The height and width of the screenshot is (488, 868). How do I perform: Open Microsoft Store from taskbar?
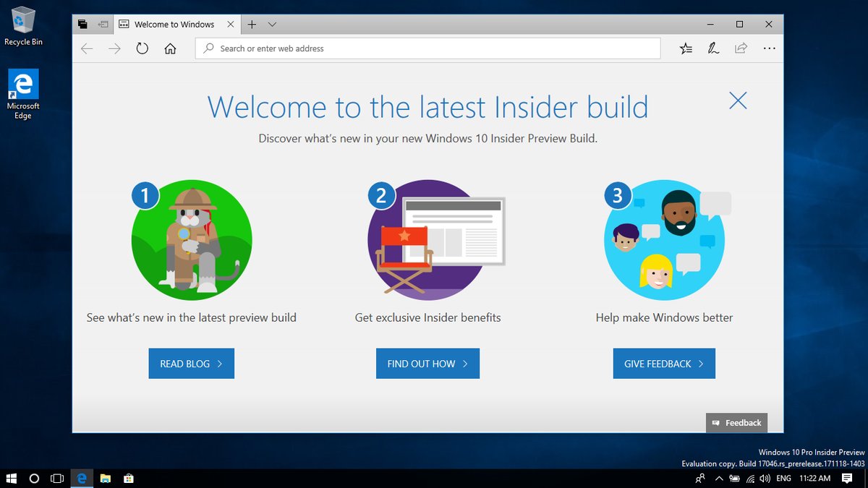[128, 479]
